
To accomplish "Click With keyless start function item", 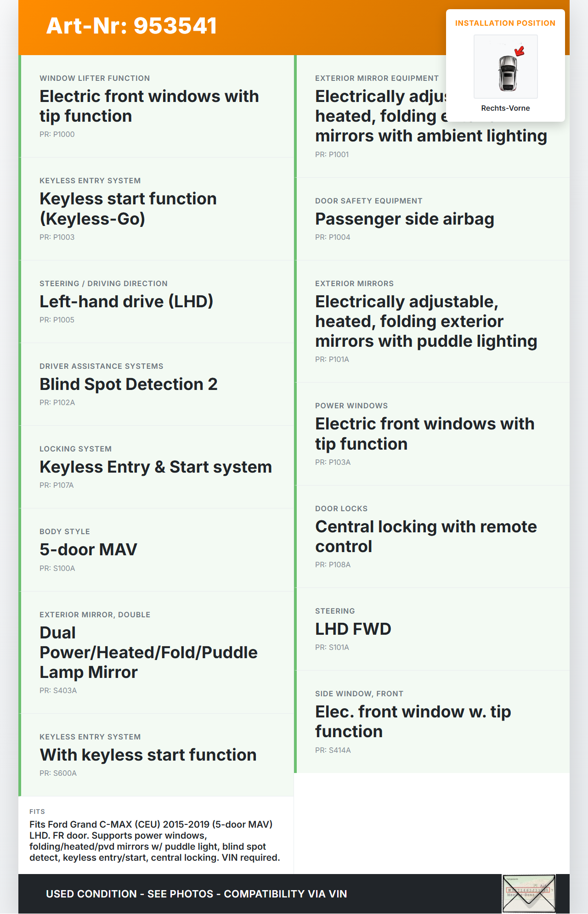I will point(148,755).
